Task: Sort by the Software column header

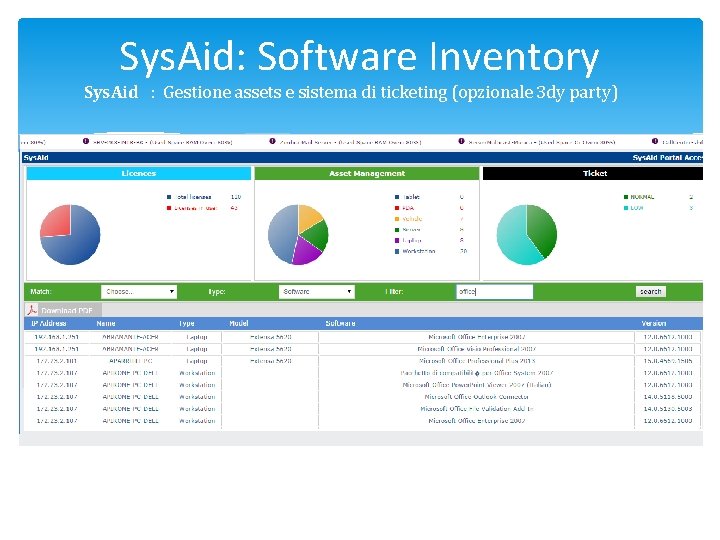Action: click(x=340, y=323)
